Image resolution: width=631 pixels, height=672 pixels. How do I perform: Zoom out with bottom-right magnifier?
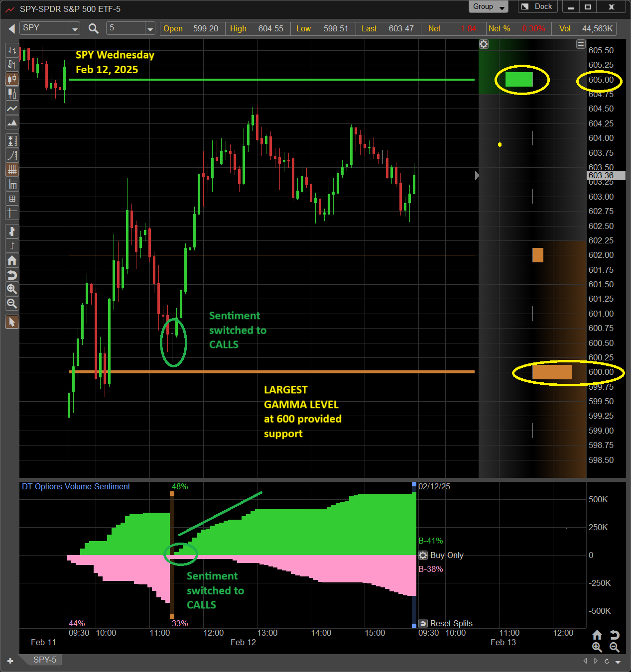pos(615,647)
